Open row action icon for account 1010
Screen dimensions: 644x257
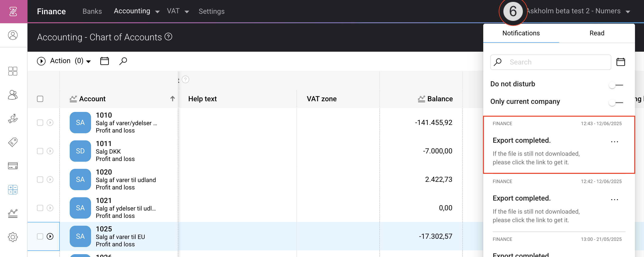pyautogui.click(x=50, y=123)
